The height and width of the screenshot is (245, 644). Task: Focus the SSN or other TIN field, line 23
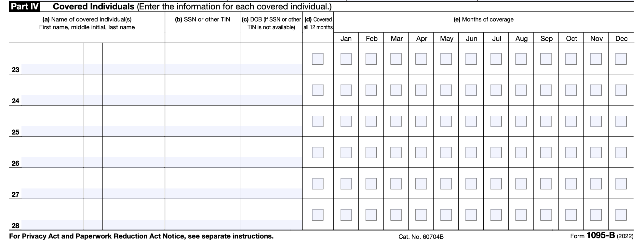tap(202, 69)
